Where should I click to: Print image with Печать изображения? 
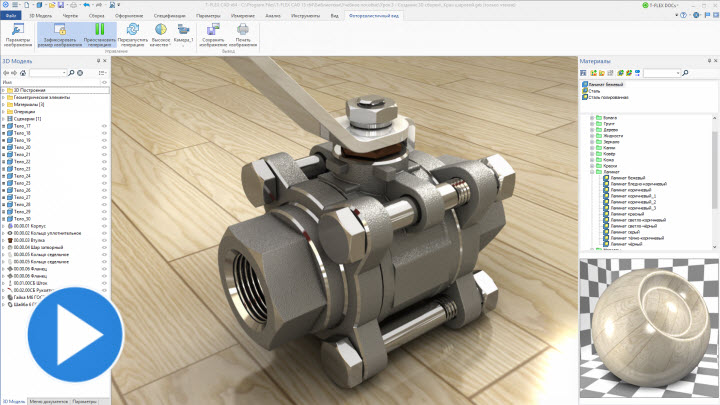pyautogui.click(x=243, y=35)
